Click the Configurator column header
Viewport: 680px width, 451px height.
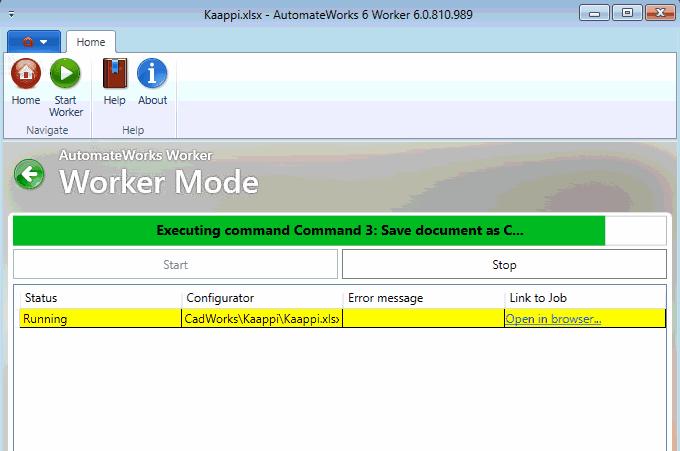262,298
